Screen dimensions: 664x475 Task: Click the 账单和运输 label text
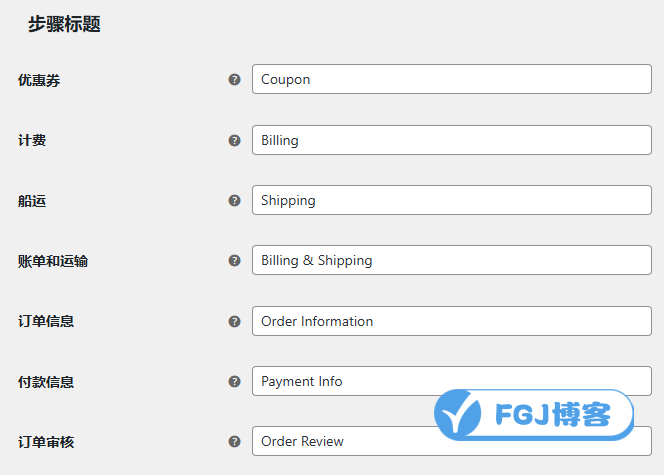(53, 261)
